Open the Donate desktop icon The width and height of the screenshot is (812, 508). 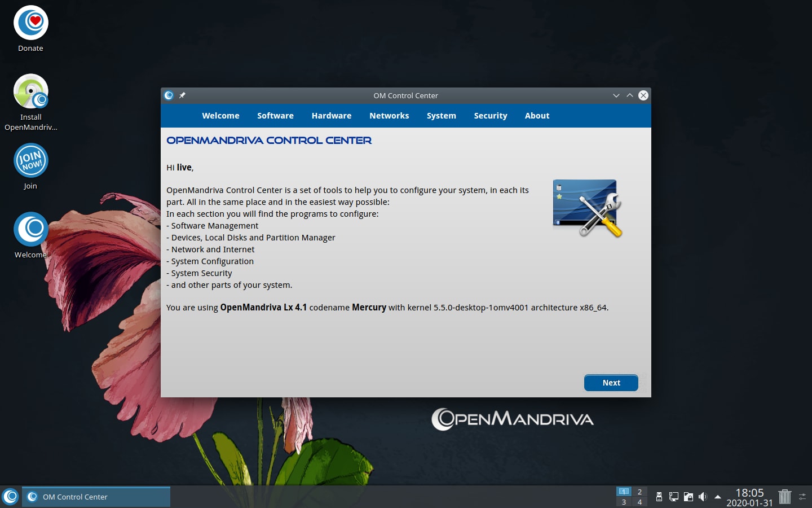[30, 23]
